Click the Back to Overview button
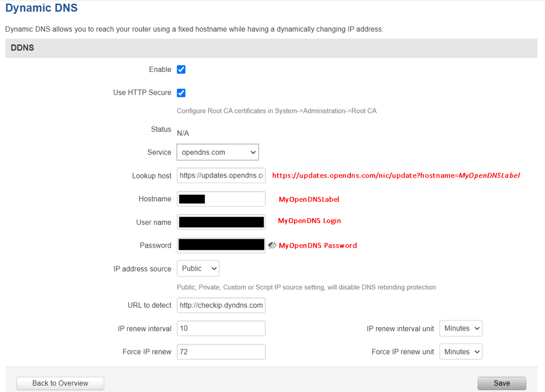This screenshot has width=545, height=392. (x=60, y=383)
